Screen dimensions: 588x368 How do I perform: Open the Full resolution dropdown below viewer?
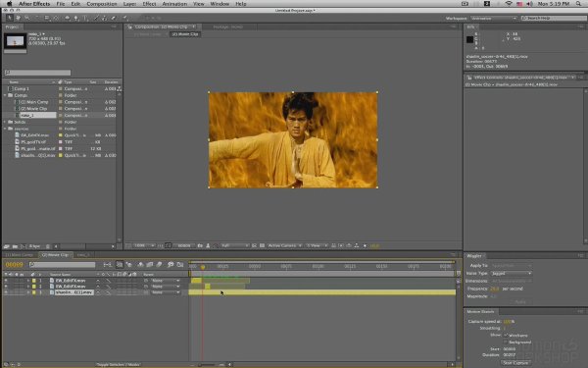235,245
